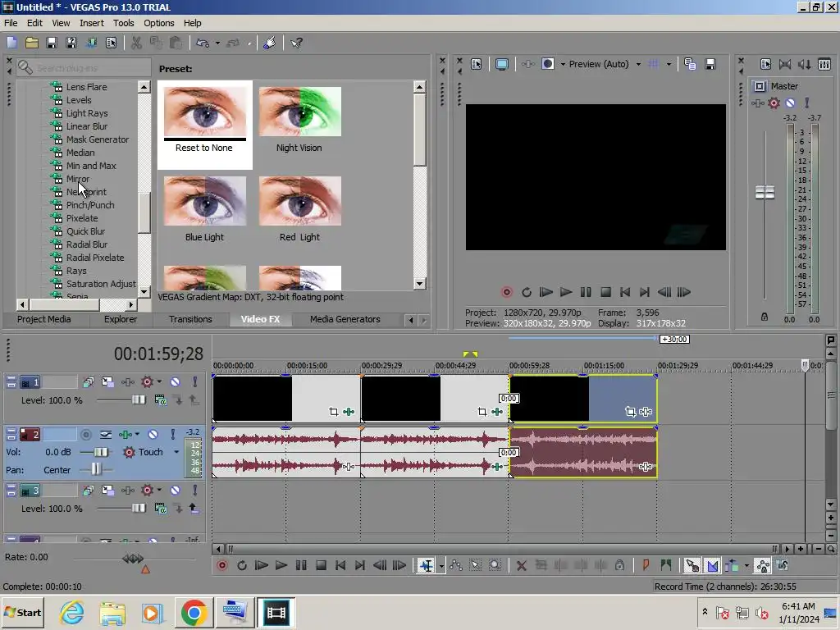Choose the Night Vision preset thumbnail

pyautogui.click(x=299, y=112)
